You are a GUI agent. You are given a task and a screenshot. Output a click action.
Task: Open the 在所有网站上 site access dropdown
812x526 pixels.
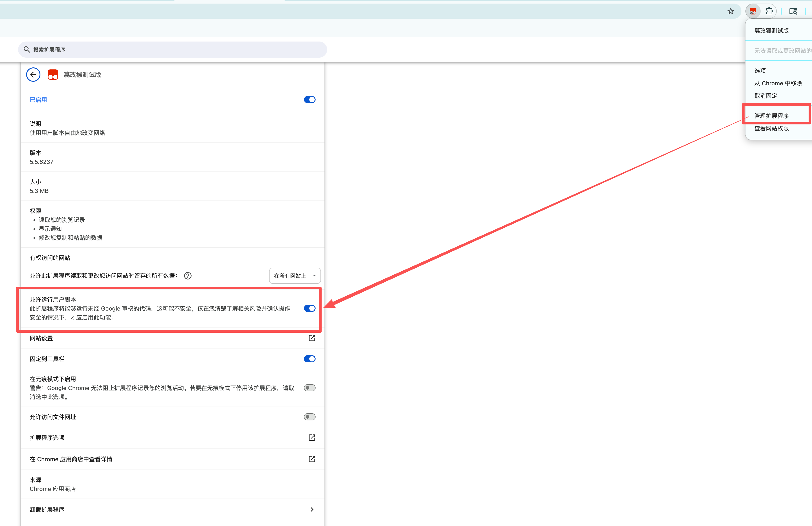point(295,276)
